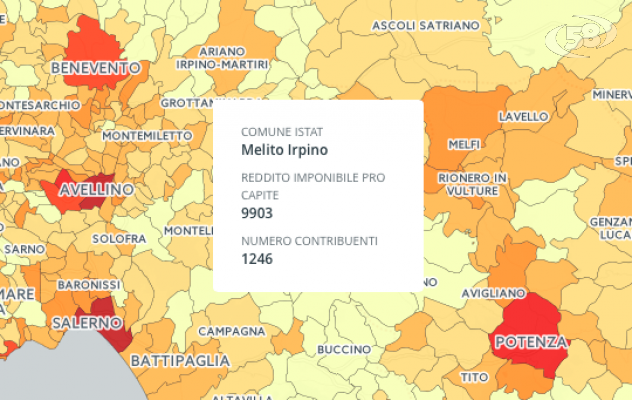Click the BUCCINO label
The height and width of the screenshot is (400, 632).
point(344,349)
